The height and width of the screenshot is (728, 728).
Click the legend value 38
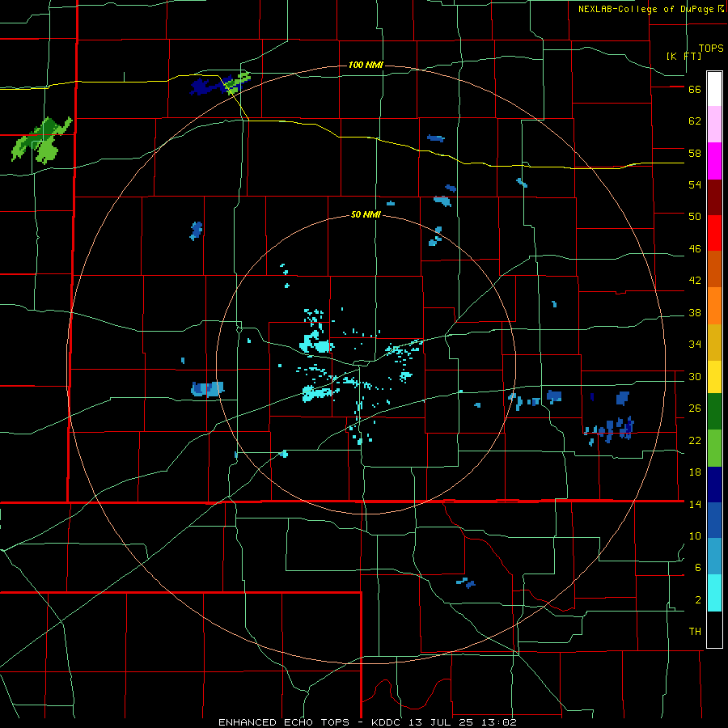(x=695, y=313)
